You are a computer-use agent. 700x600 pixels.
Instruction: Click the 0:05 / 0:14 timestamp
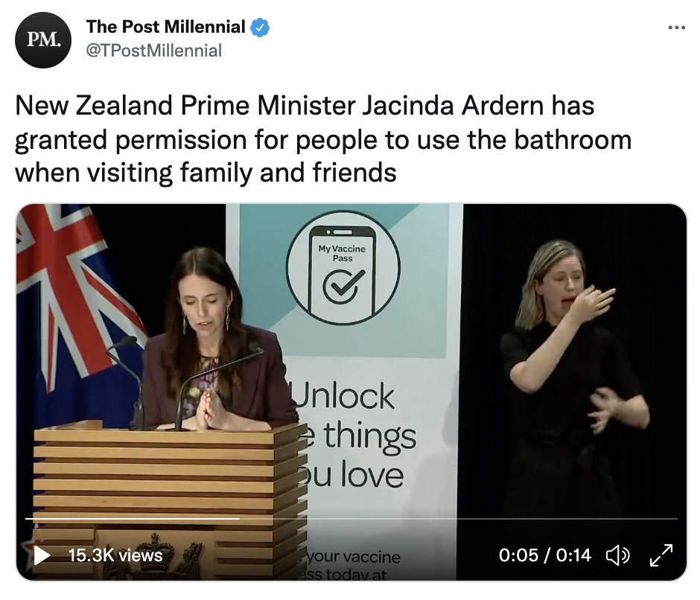544,555
